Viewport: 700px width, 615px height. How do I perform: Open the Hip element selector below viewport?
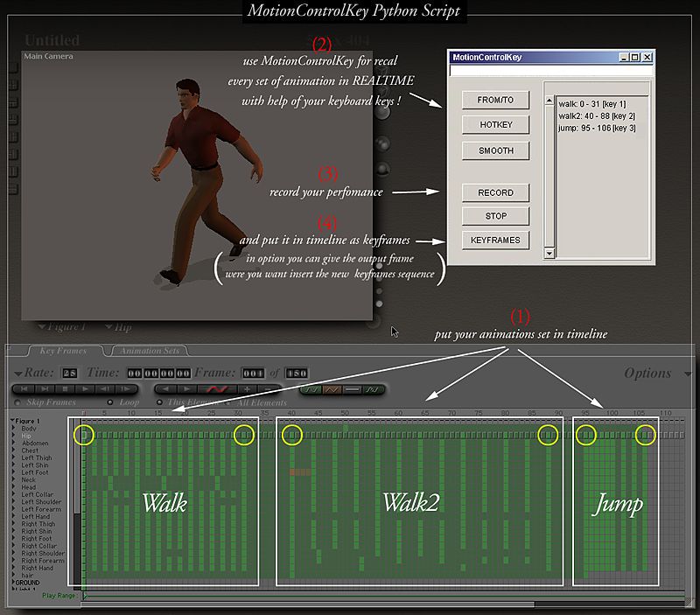click(x=118, y=327)
